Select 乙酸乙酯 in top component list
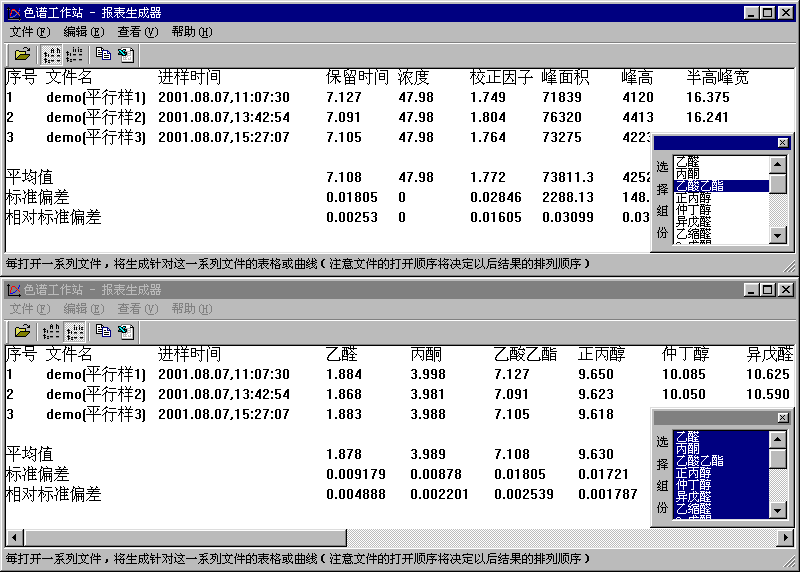 721,186
